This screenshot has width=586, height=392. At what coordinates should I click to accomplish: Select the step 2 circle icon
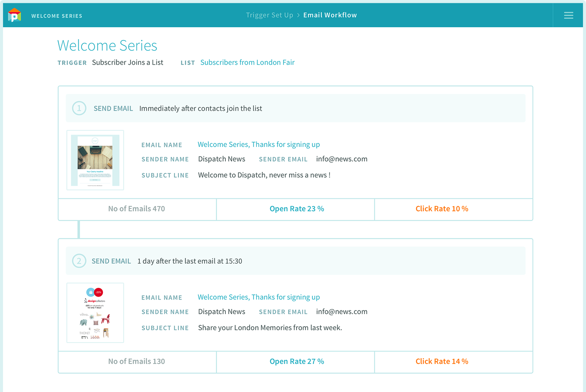tap(79, 261)
